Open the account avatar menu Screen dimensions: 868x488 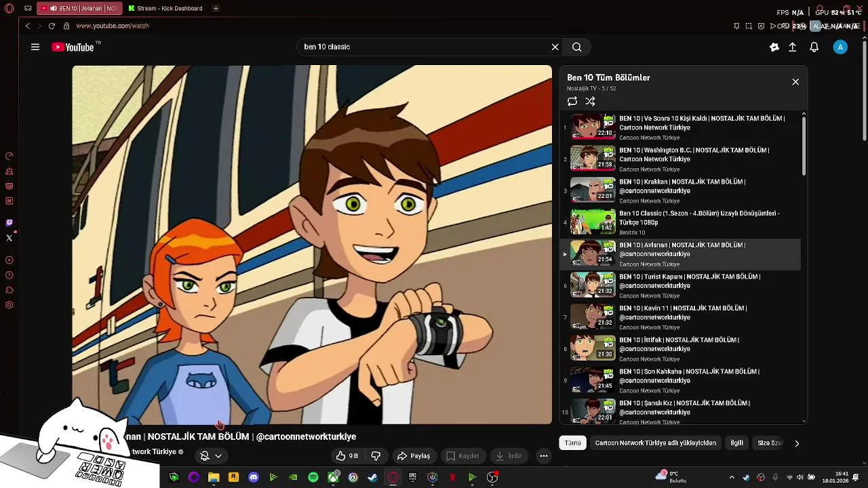840,47
